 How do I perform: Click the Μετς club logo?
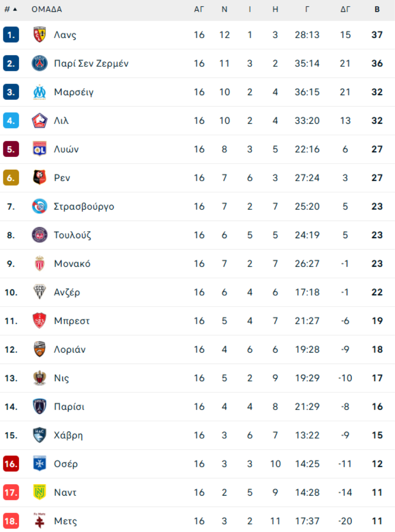[x=39, y=521]
